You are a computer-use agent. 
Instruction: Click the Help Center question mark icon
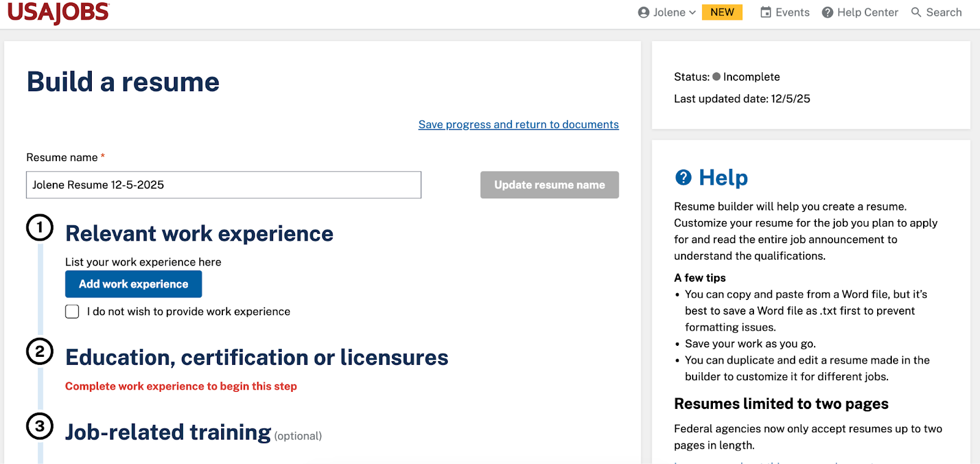coord(827,12)
